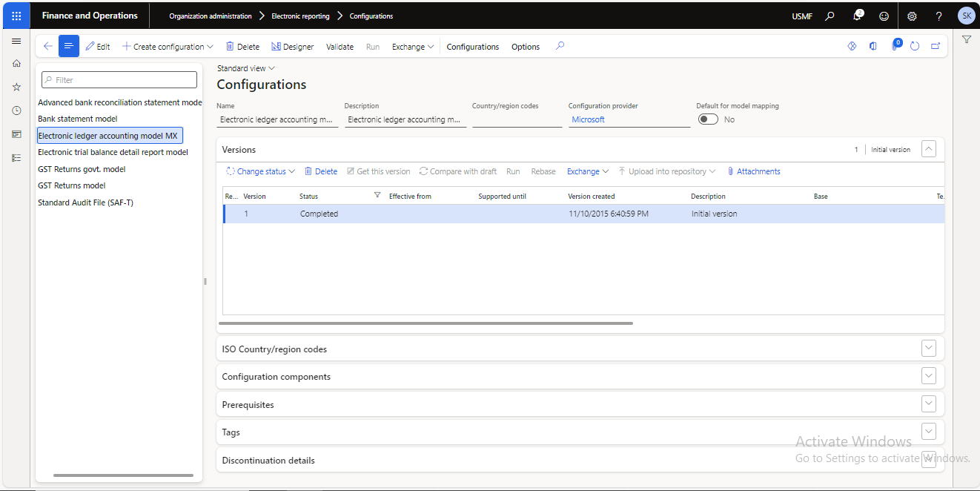Viewport: 980px width, 491px height.
Task: Click the Home icon in left sidebar
Action: click(16, 64)
